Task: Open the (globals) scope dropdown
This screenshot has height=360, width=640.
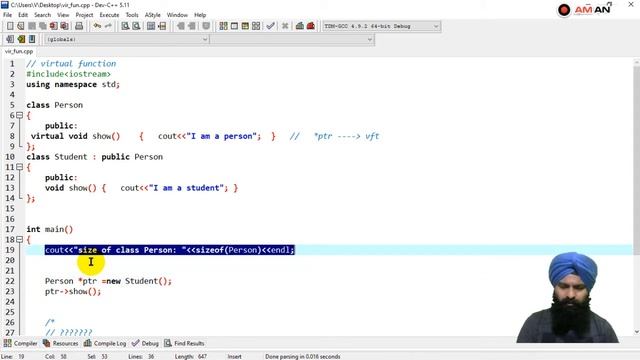Action: pos(205,39)
